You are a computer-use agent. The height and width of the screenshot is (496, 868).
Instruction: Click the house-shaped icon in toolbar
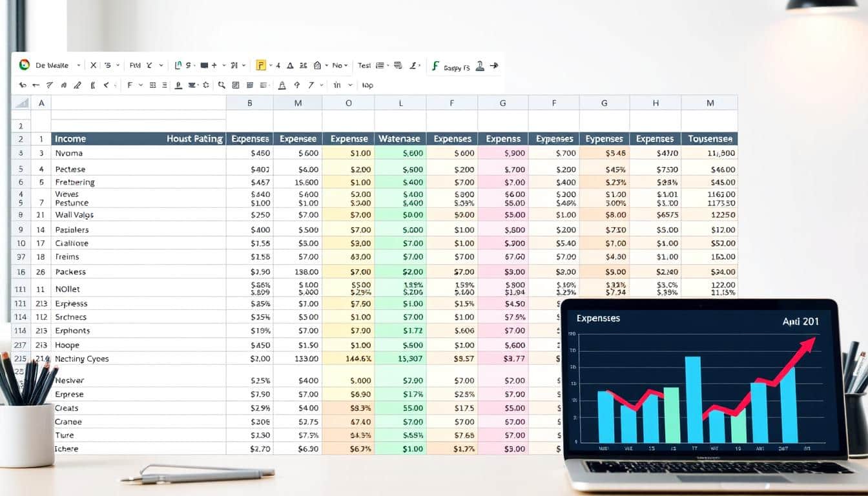(x=317, y=65)
